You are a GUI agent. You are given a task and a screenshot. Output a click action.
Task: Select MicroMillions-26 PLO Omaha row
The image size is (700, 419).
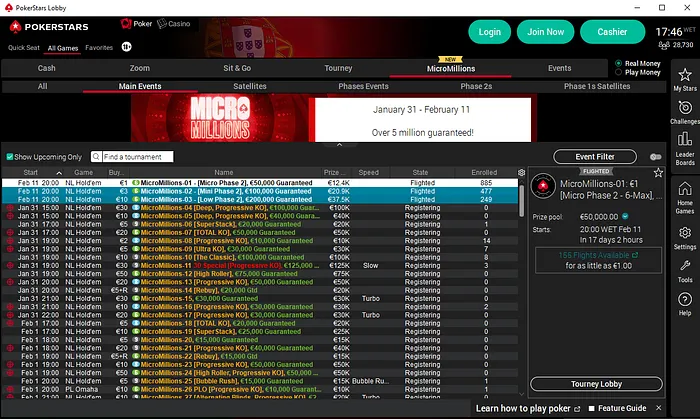(x=260, y=389)
